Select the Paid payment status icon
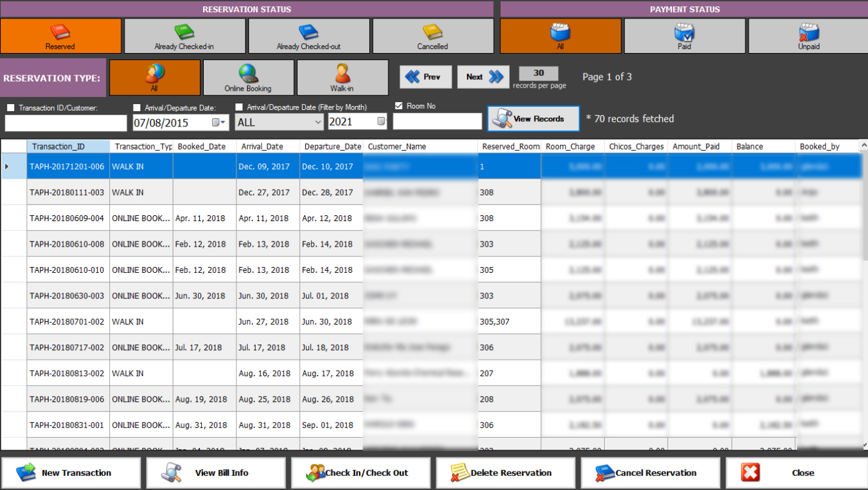 [x=684, y=33]
